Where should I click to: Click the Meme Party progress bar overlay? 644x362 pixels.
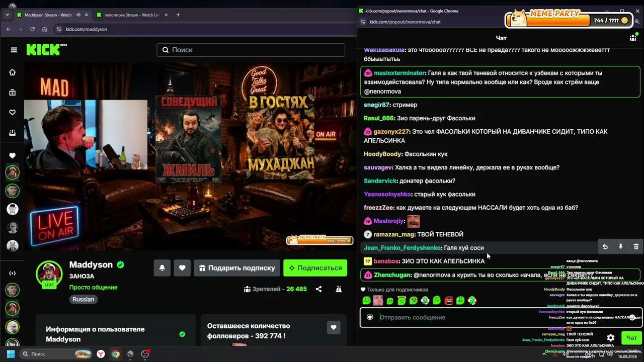tap(568, 19)
